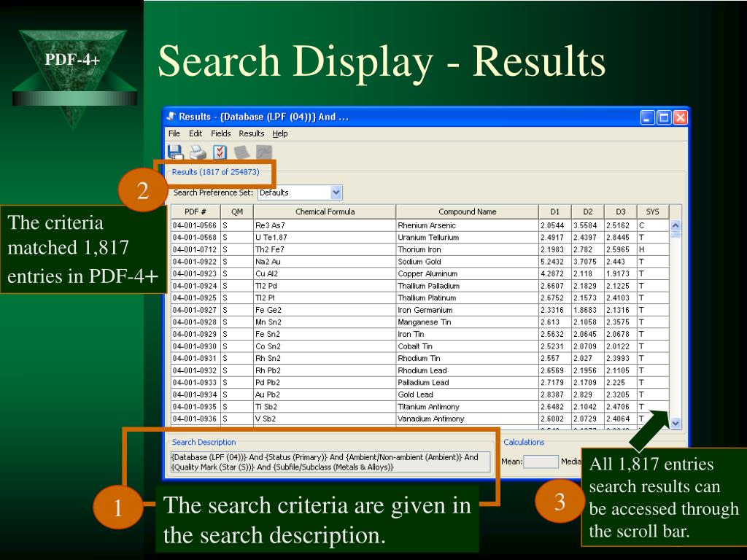Screen dimensions: 747x560
Task: Click the Results window title bar icon
Action: (x=171, y=117)
